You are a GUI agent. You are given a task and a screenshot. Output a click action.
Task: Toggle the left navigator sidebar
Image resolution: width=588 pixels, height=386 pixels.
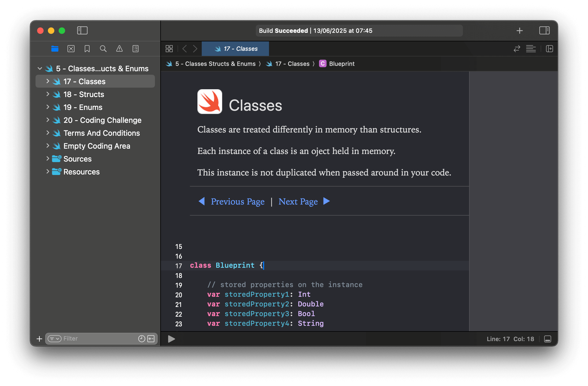coord(82,30)
